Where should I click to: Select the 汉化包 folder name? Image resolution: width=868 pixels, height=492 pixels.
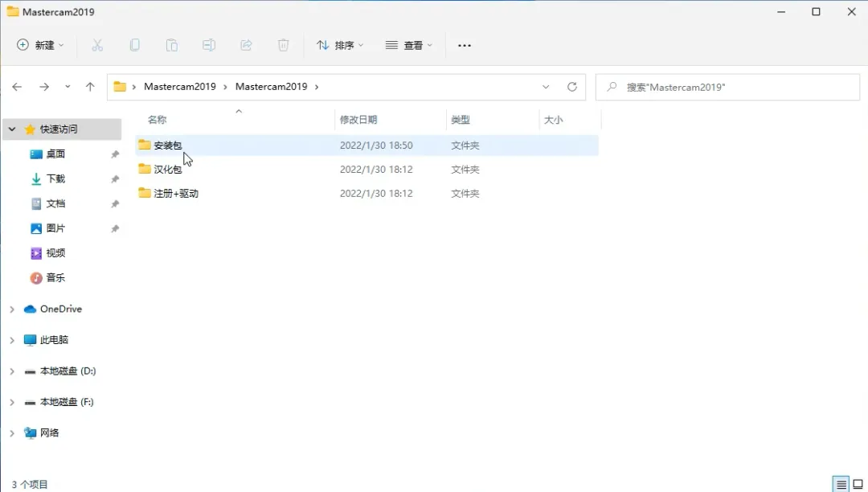click(168, 169)
